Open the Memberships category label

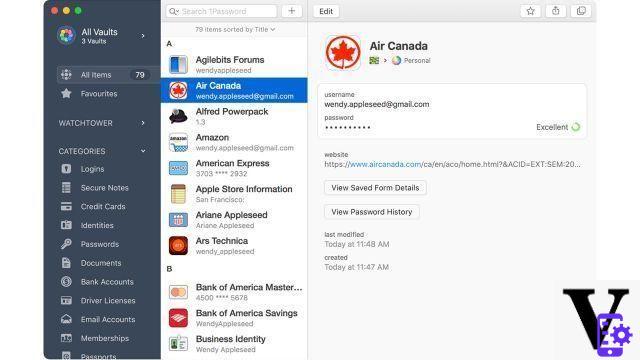click(x=105, y=338)
